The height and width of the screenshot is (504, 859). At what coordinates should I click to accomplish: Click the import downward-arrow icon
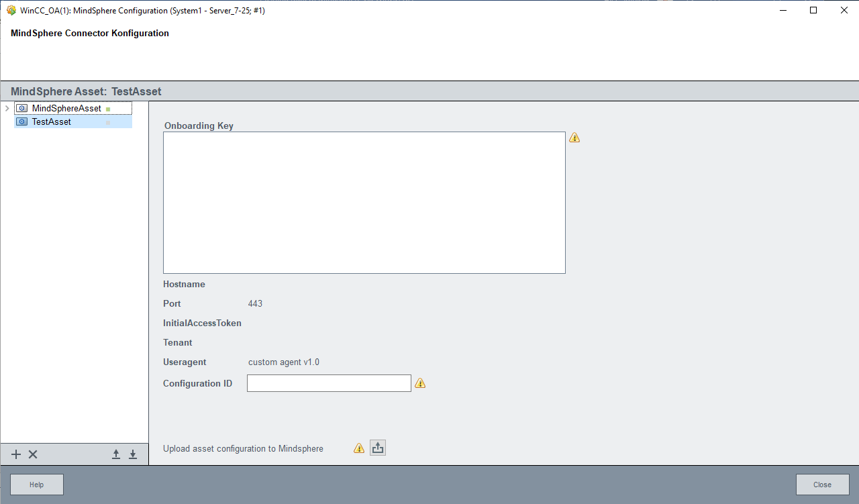133,454
